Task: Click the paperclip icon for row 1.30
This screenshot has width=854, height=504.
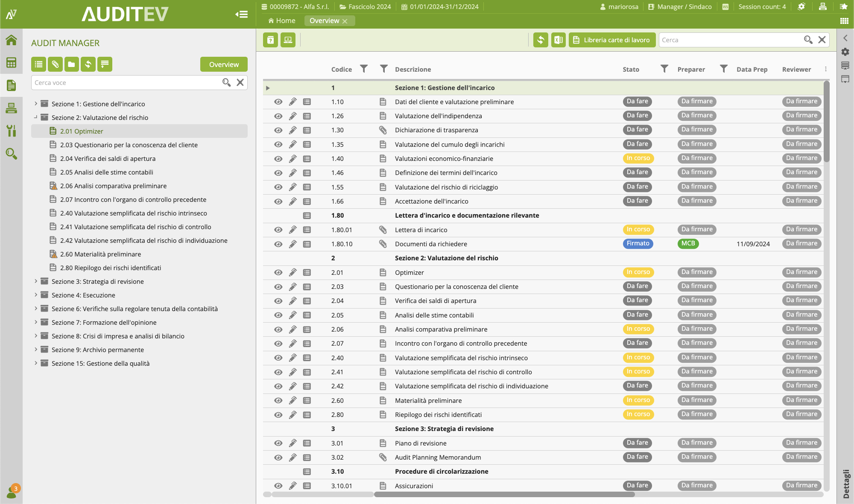Action: pyautogui.click(x=383, y=130)
